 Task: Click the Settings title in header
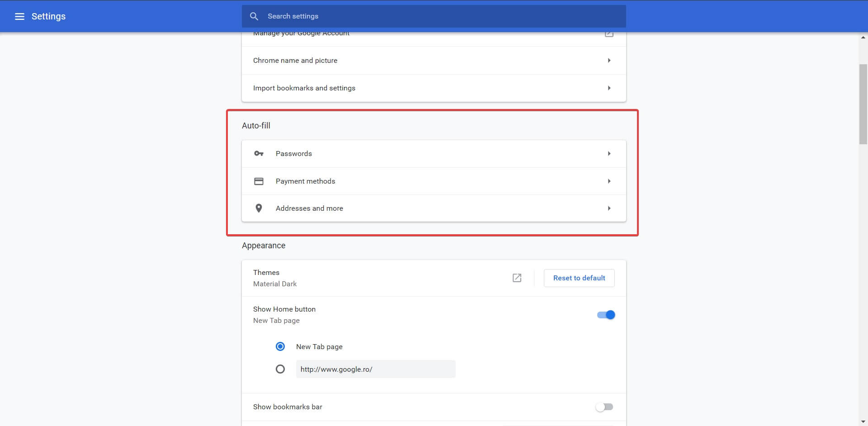click(48, 16)
